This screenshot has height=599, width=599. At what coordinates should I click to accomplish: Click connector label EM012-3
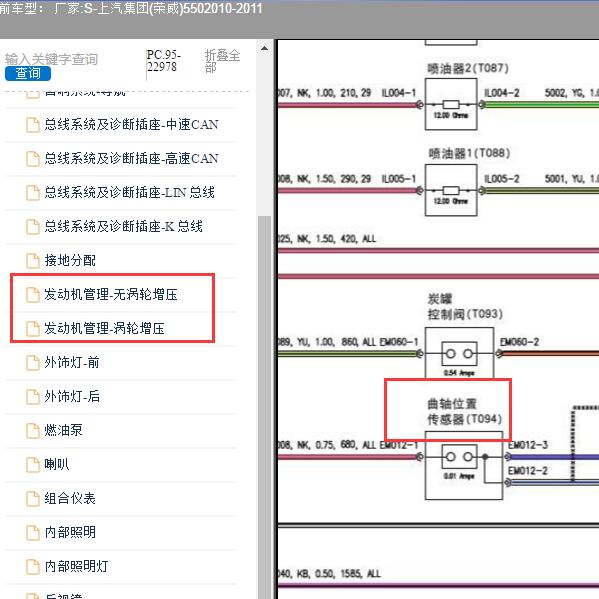(x=528, y=445)
